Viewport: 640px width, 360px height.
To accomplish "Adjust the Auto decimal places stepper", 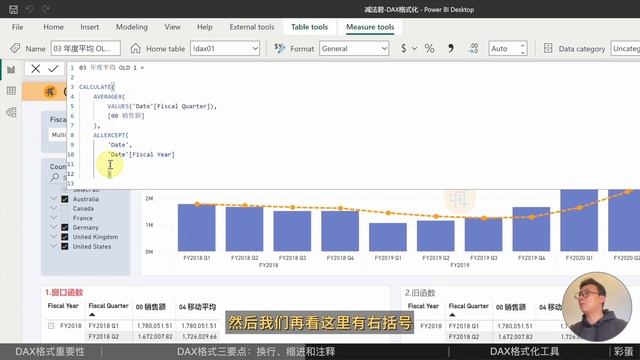I will pyautogui.click(x=523, y=49).
